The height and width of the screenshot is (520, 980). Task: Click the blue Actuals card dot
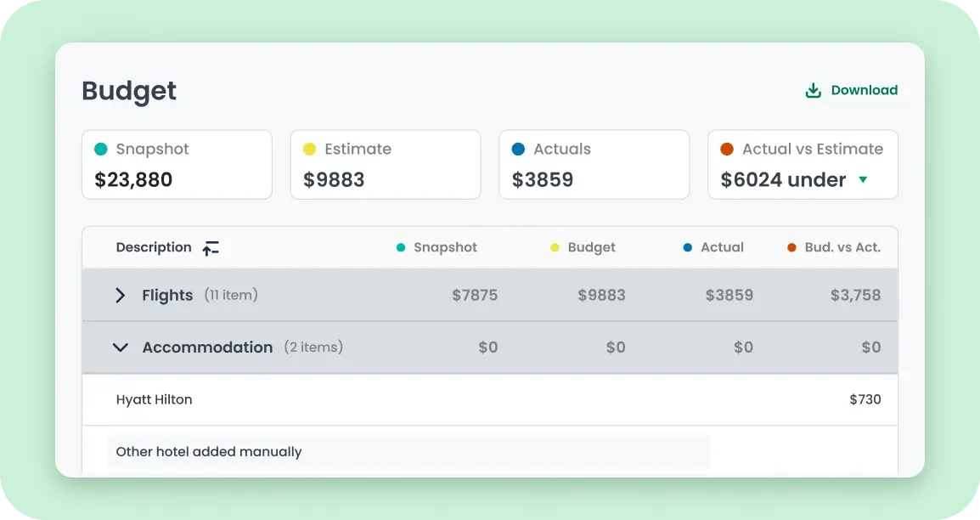(518, 150)
